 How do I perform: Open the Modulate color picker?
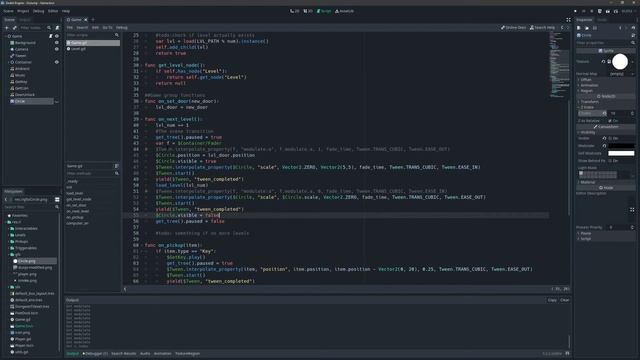pyautogui.click(x=621, y=146)
